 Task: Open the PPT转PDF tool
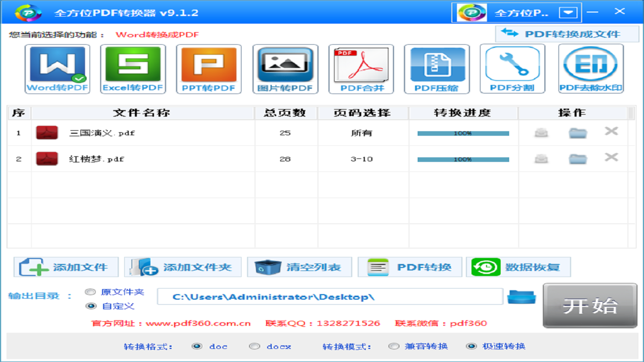(209, 68)
